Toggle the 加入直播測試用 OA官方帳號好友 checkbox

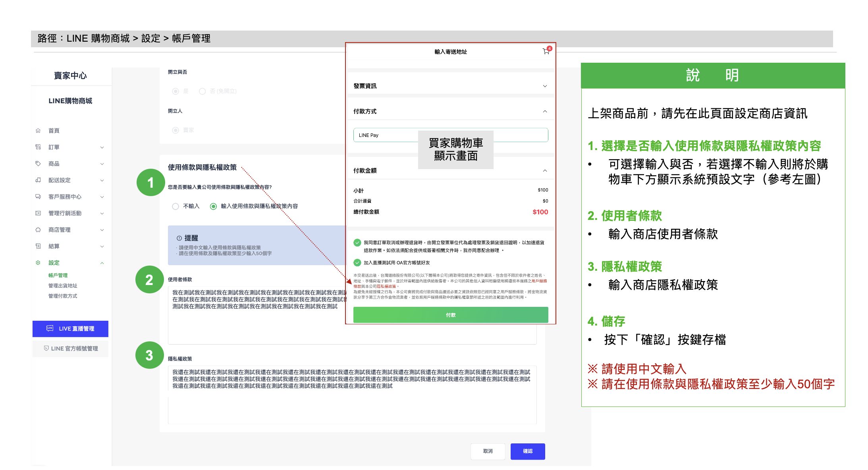[357, 263]
